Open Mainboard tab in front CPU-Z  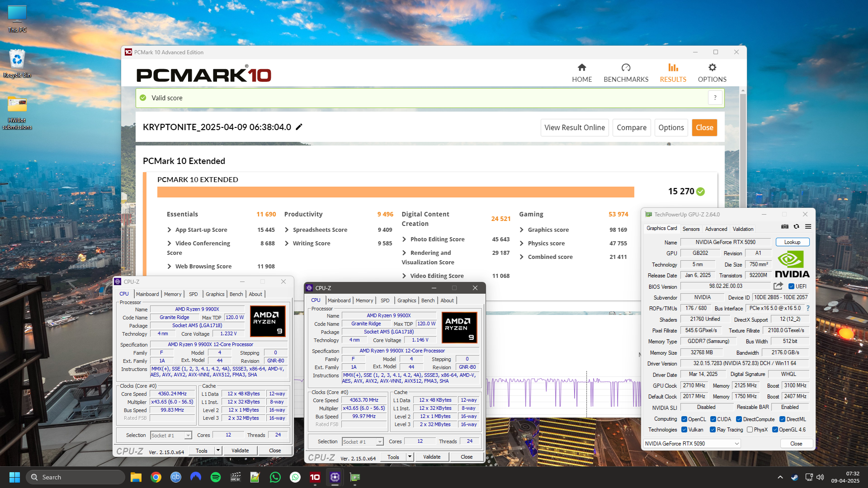click(x=339, y=300)
